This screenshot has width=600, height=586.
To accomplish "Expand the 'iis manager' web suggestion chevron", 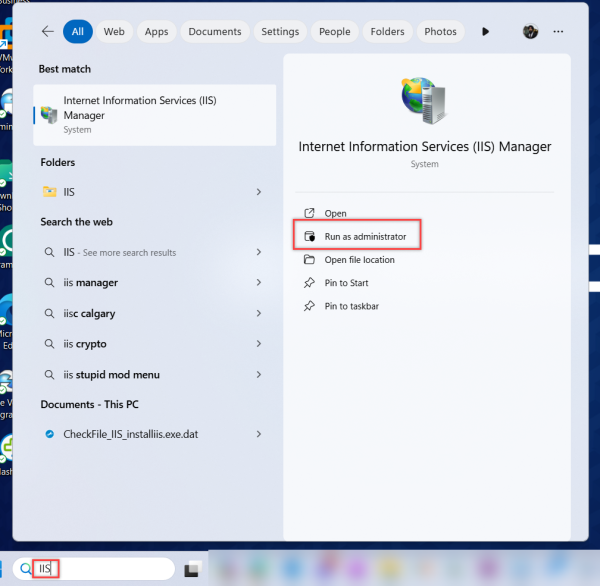I will pyautogui.click(x=259, y=283).
